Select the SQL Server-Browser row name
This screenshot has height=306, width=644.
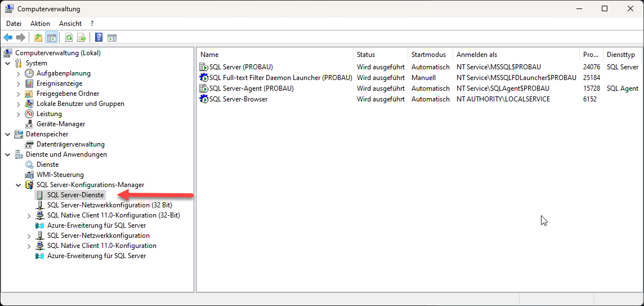click(239, 99)
